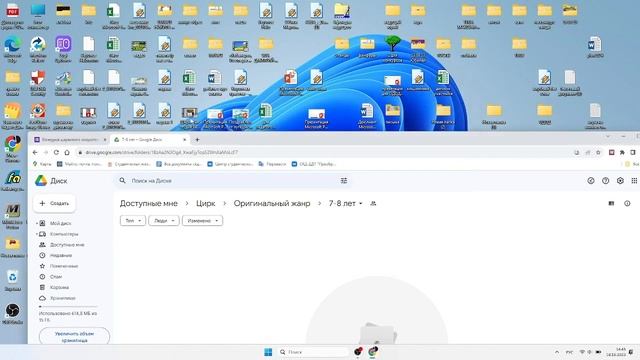640x360 pixels.
Task: Open Drive help question mark icon
Action: (x=605, y=180)
